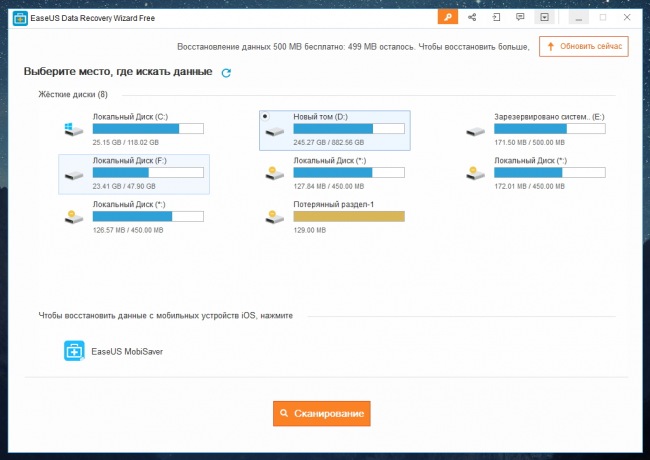Open the title bar dropdown menu icon

pyautogui.click(x=544, y=17)
